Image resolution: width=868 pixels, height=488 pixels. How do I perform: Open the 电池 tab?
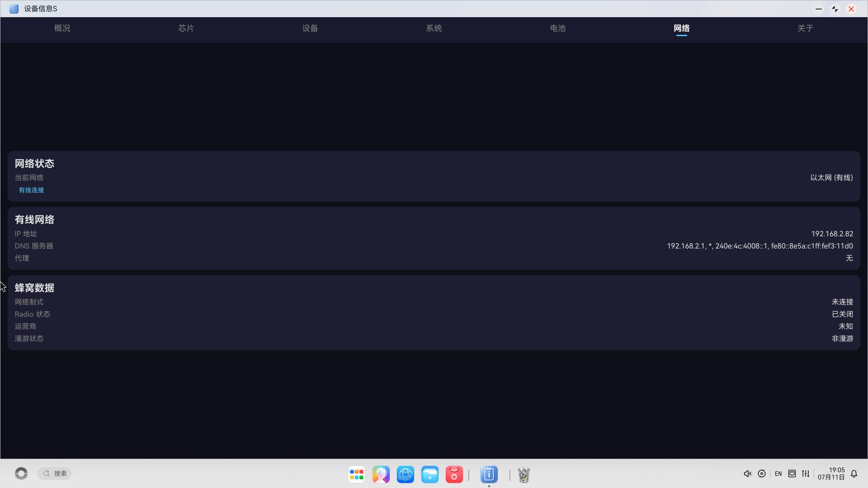[x=558, y=28]
